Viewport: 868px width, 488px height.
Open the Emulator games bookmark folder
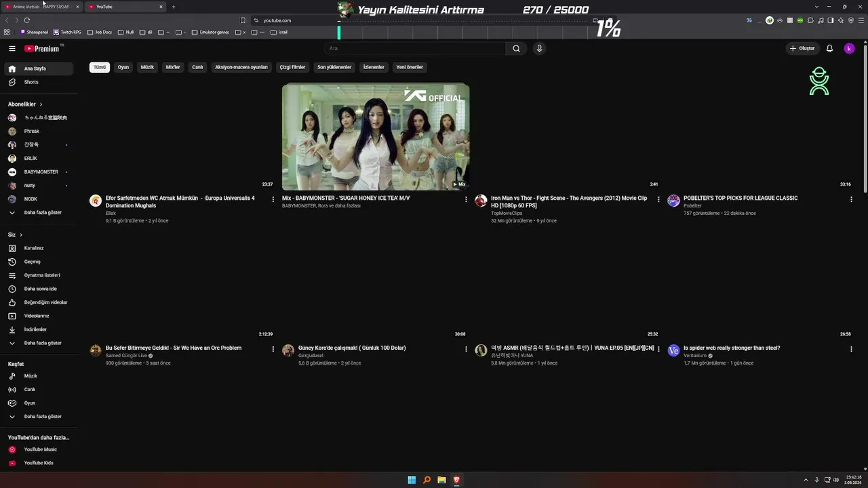click(x=210, y=32)
